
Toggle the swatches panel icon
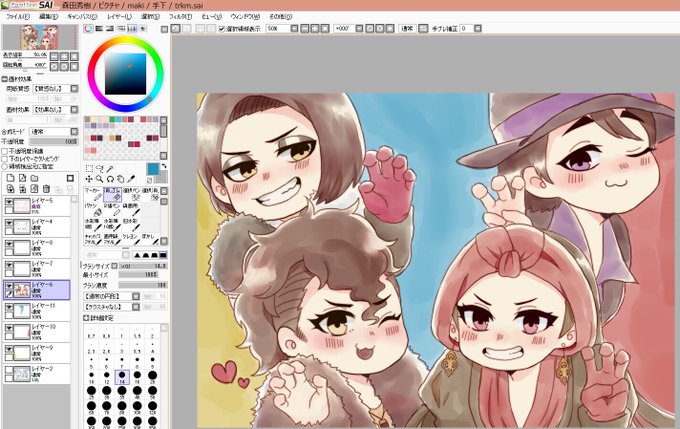point(131,29)
